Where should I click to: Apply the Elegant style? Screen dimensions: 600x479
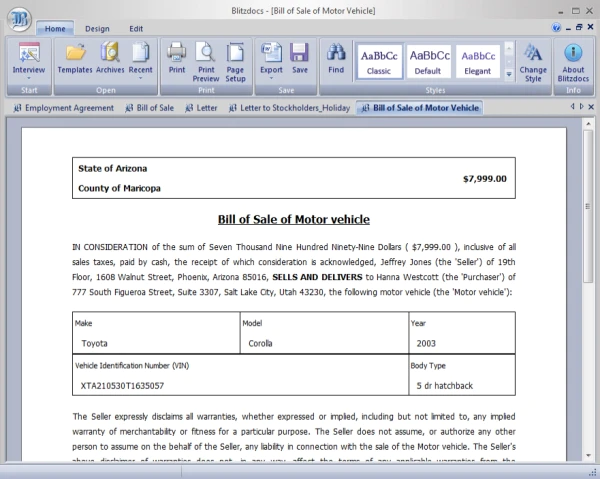478,62
